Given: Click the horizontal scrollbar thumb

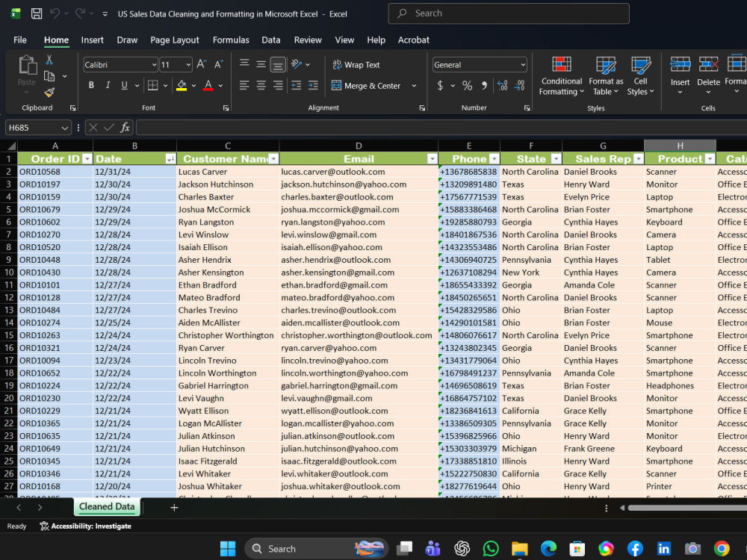Looking at the screenshot, I should 687,508.
